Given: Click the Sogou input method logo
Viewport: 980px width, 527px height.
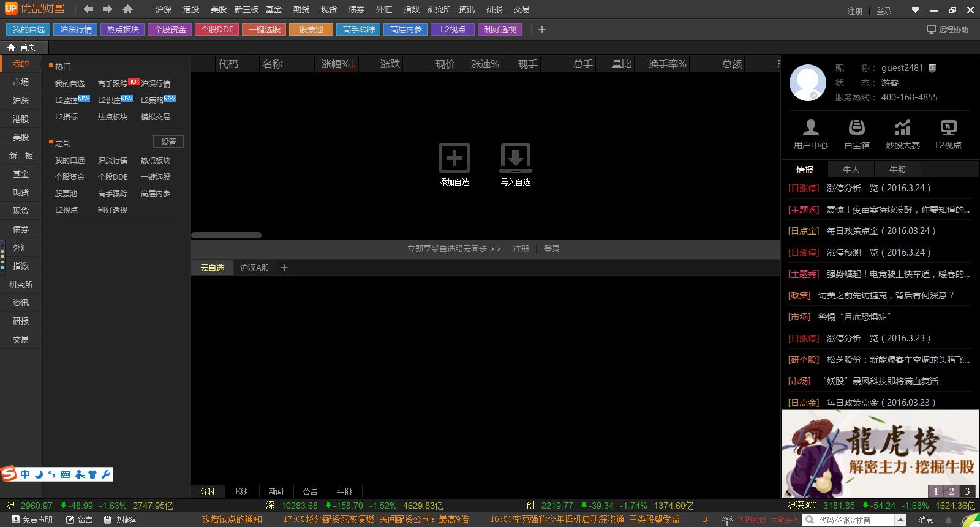Looking at the screenshot, I should point(9,474).
